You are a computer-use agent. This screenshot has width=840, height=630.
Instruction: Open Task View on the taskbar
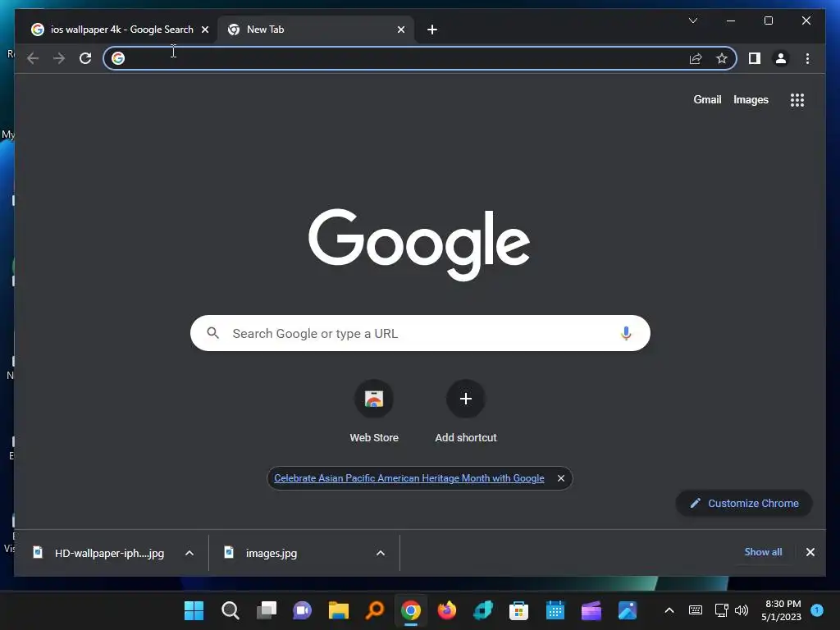267,610
